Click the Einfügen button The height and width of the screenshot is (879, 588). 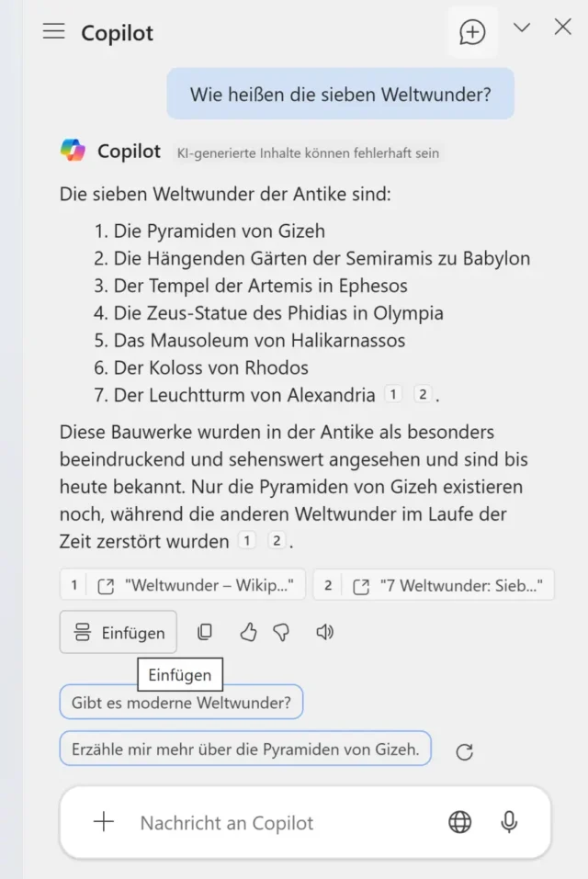[119, 632]
